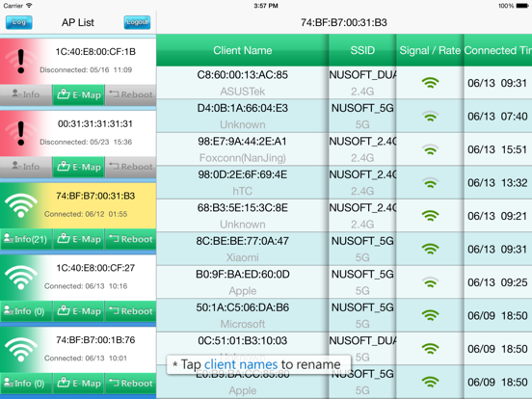Viewport: 532px width, 399px height.
Task: Rename client 8C:BE:BE:77:0A:47
Action: pos(243,241)
